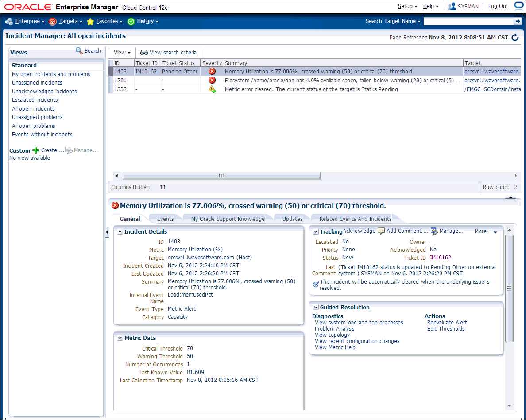
Task: Click the horizontal scrollbar thumb of incident table
Action: click(x=221, y=176)
